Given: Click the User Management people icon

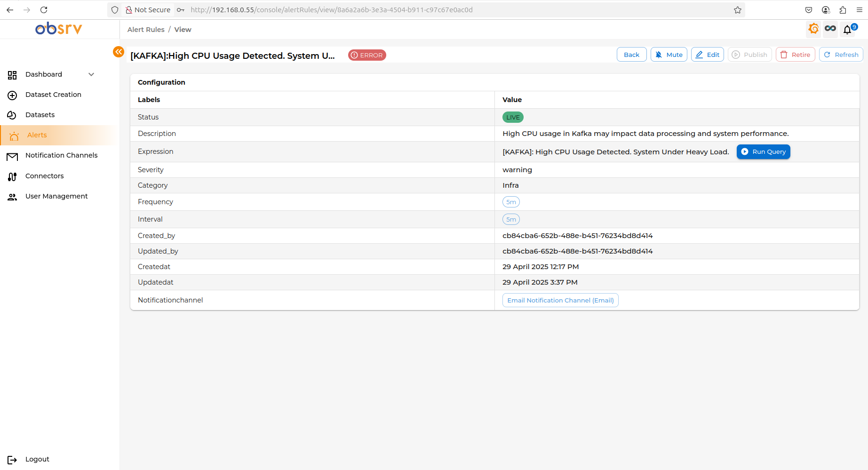Looking at the screenshot, I should 12,197.
